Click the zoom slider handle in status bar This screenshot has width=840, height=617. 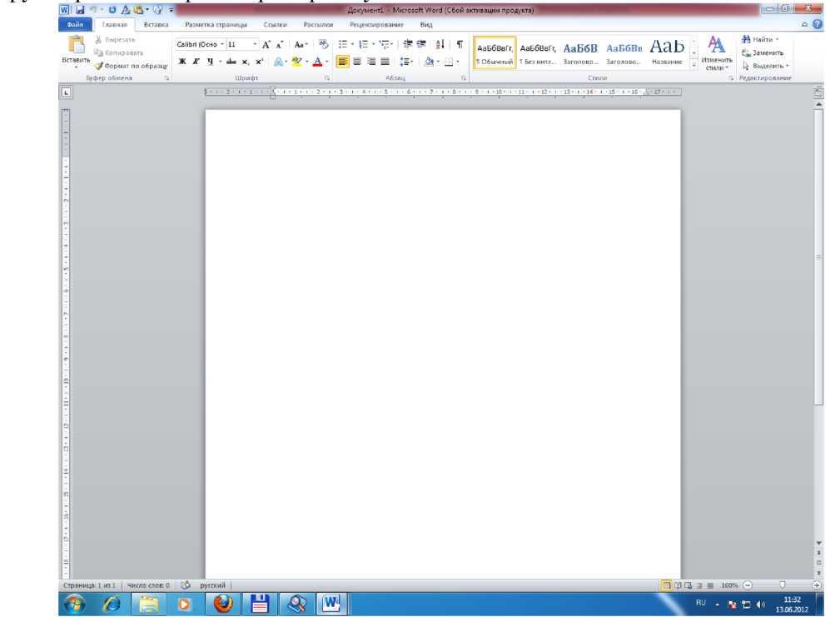(x=783, y=585)
